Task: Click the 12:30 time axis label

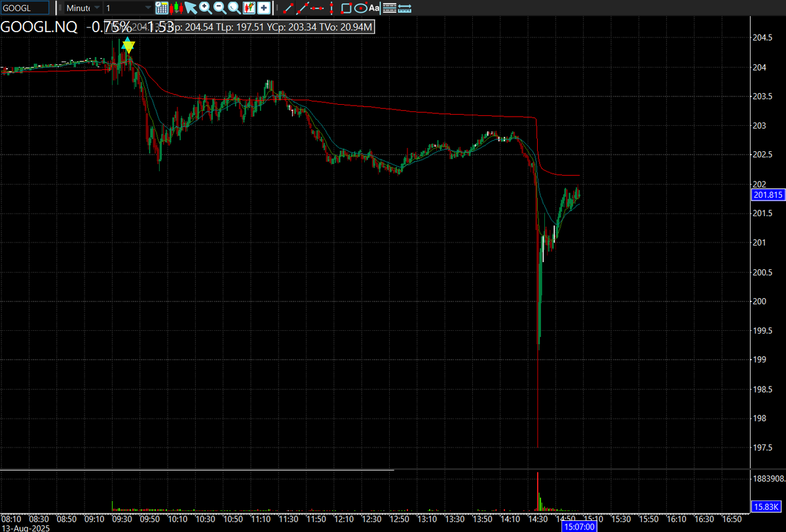Action: (371, 518)
